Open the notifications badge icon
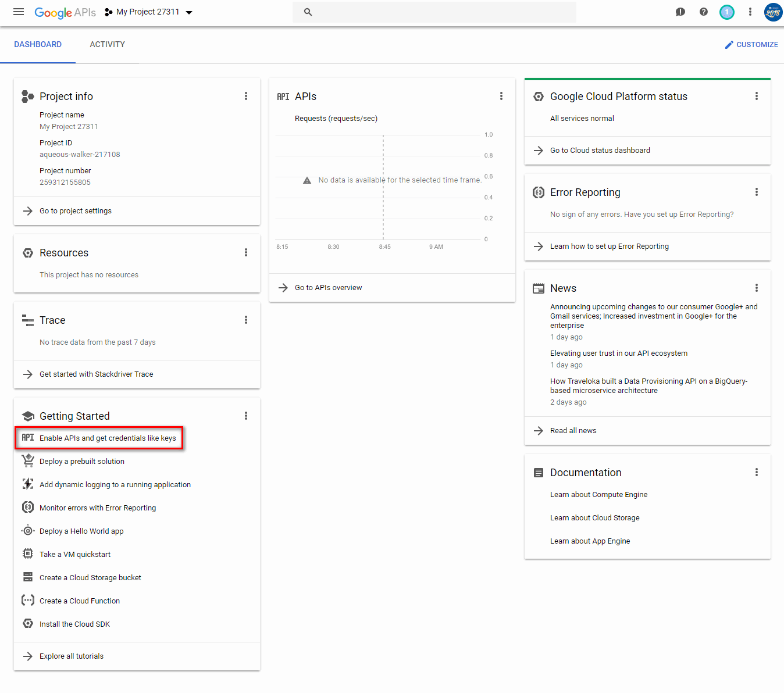The width and height of the screenshot is (784, 693). click(x=727, y=12)
